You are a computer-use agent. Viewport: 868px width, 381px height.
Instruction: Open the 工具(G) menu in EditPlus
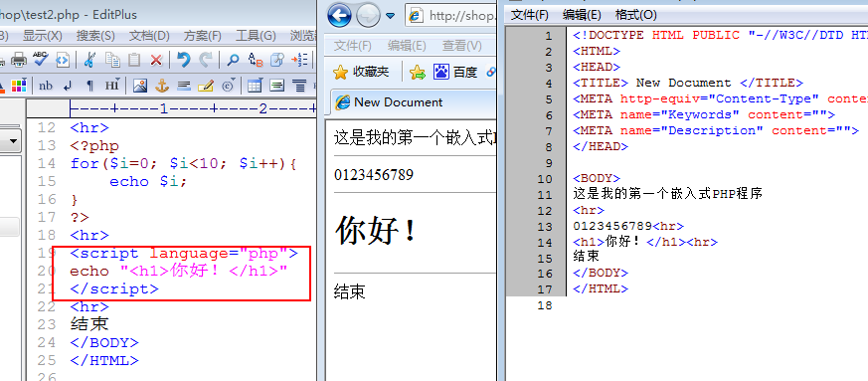point(256,36)
